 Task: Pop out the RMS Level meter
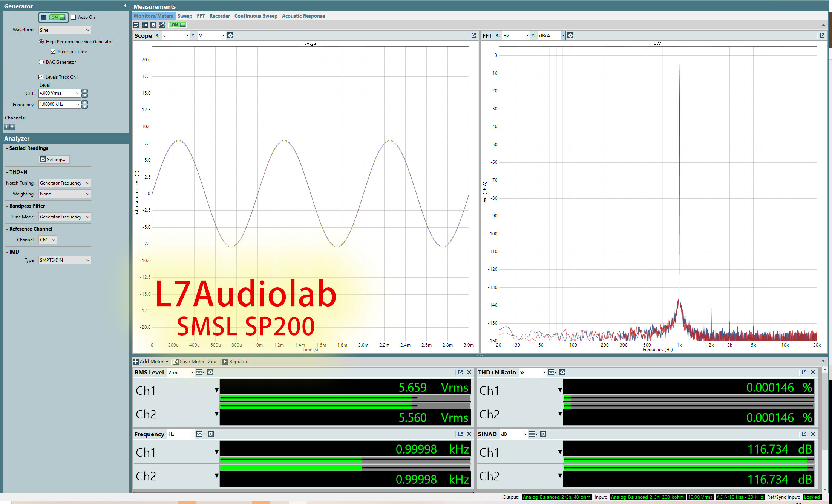tap(460, 372)
